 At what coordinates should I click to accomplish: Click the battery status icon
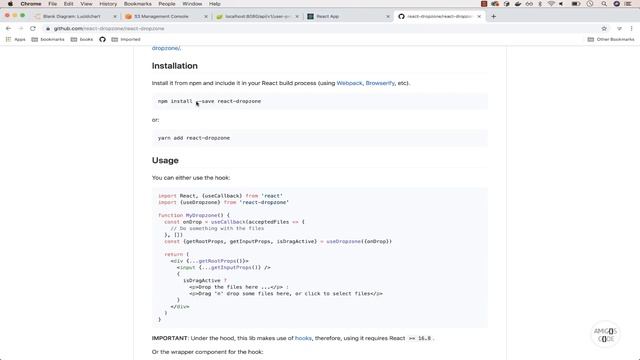point(576,4)
